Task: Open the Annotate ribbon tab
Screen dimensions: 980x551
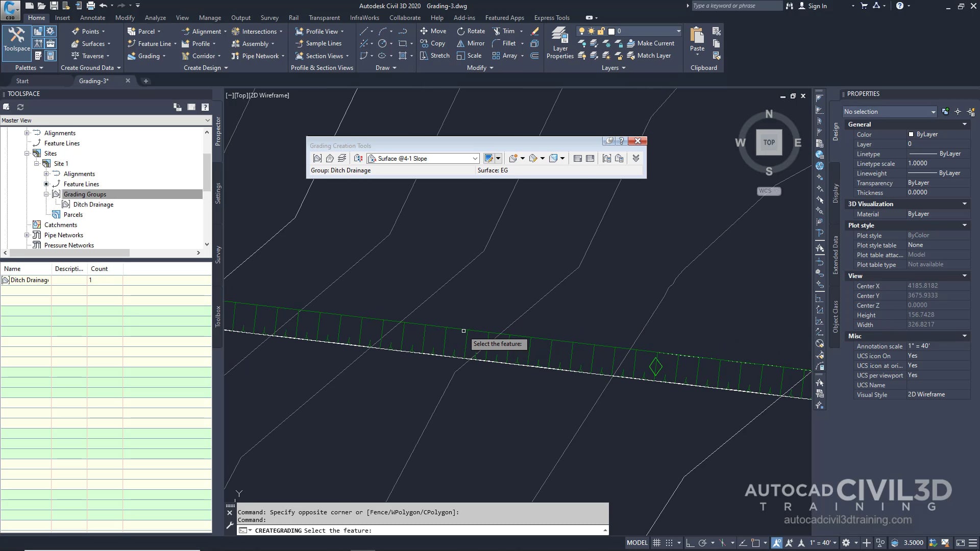Action: (x=92, y=17)
